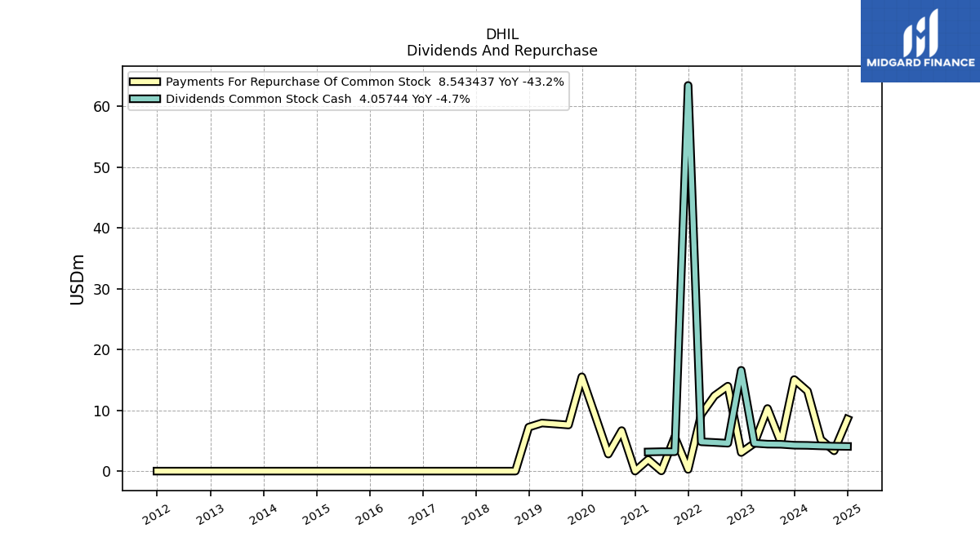980x551 pixels.
Task: Click the x-axis label 2013
Action: click(x=210, y=514)
